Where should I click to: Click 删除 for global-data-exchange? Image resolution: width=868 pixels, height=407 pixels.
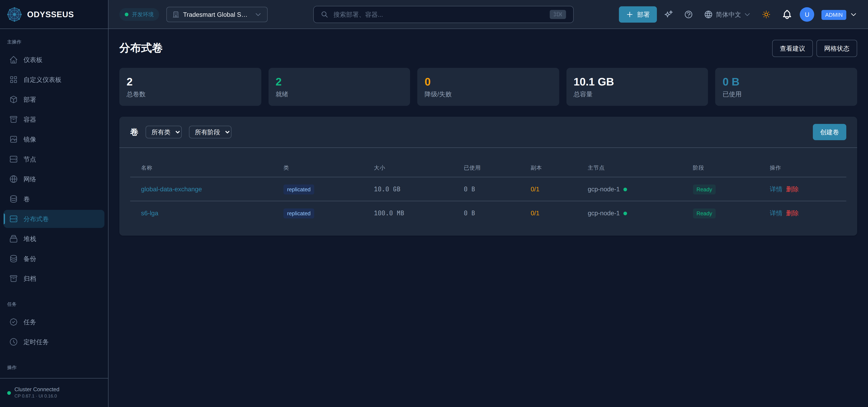coord(792,189)
